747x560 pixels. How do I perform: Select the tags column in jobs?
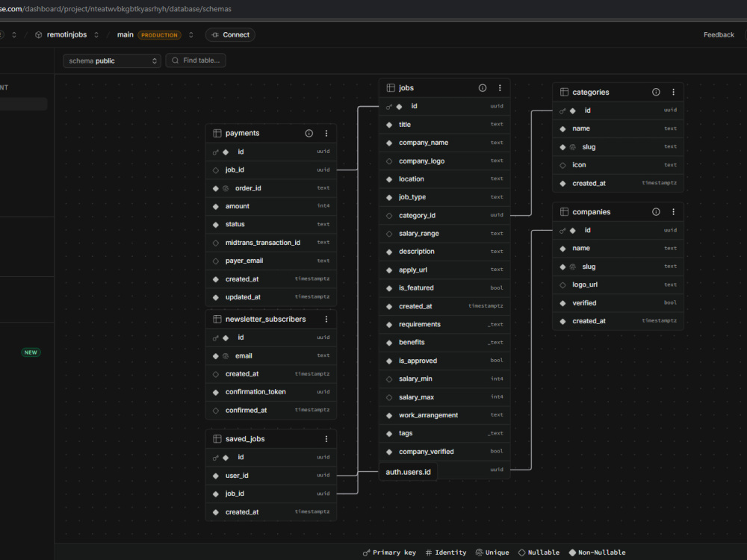[x=444, y=433]
